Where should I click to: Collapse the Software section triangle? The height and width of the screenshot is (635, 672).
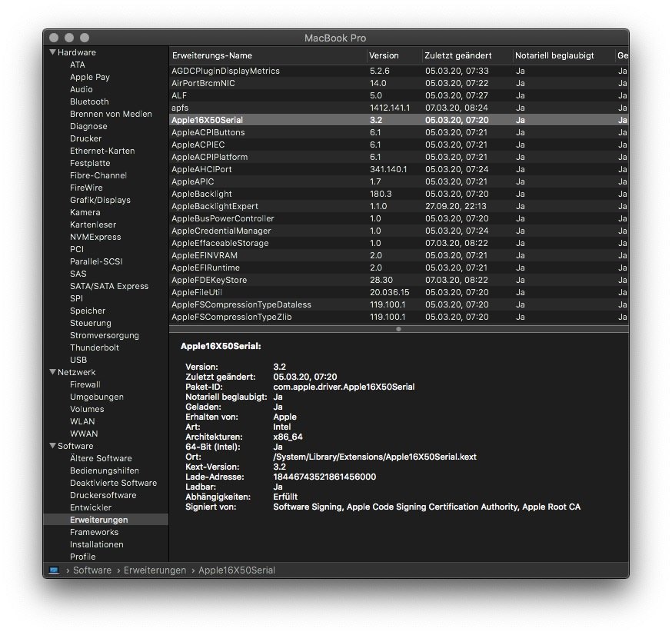click(52, 446)
